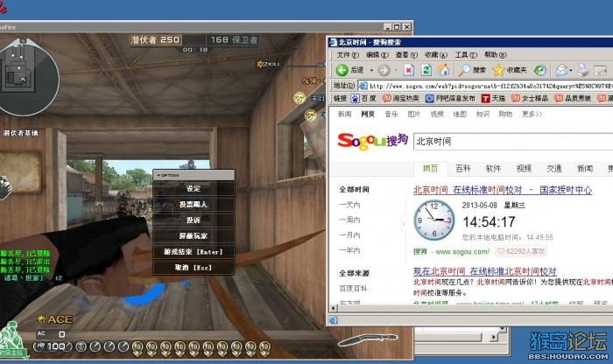Screen dimensions: 613x364
Task: Go to the home page via the house icon
Action: 443,70
